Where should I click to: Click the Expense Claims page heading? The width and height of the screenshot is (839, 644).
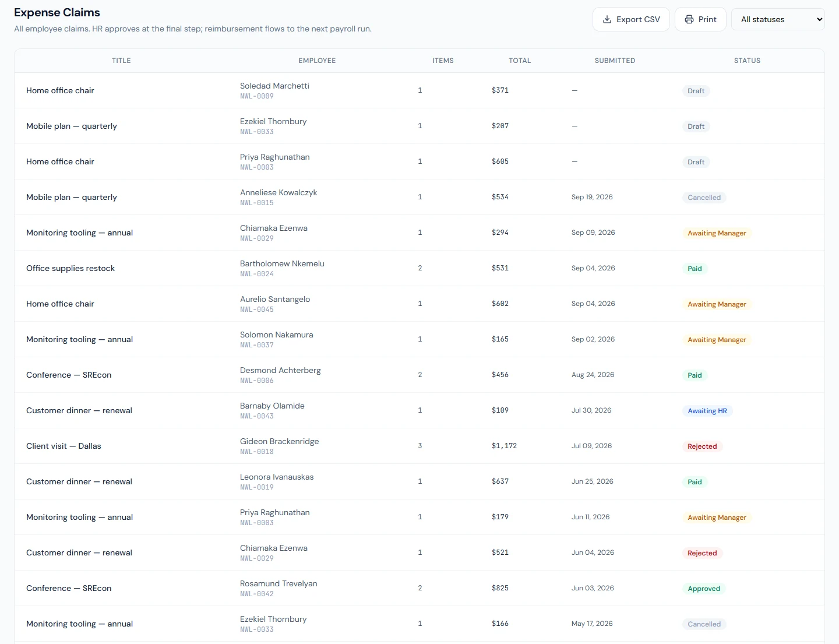coord(57,12)
